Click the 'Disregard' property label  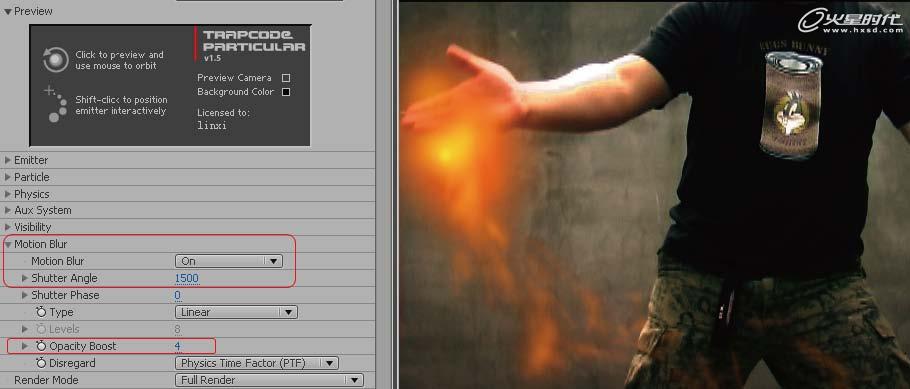point(73,363)
